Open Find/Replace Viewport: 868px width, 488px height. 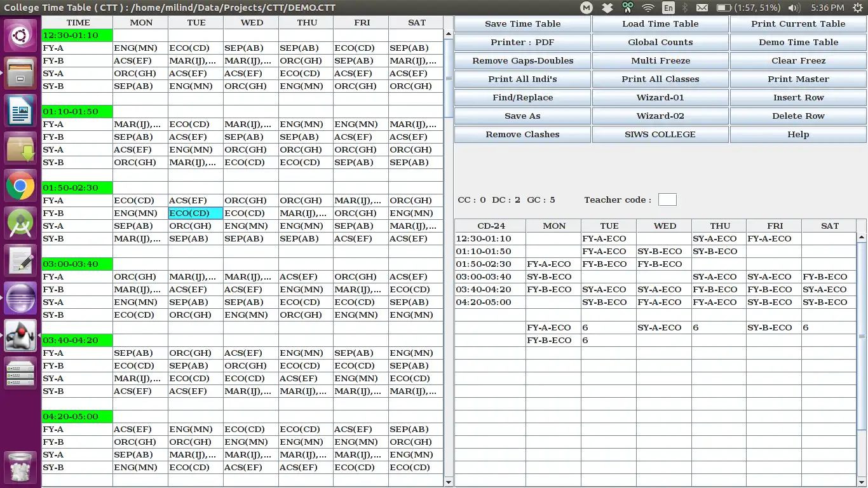point(522,97)
